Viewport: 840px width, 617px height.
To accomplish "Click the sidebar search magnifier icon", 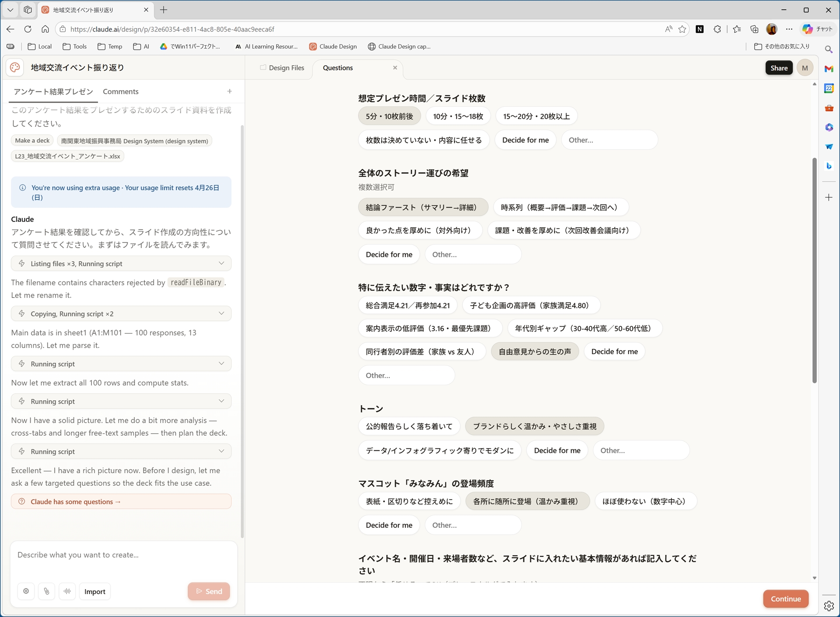I will click(829, 49).
